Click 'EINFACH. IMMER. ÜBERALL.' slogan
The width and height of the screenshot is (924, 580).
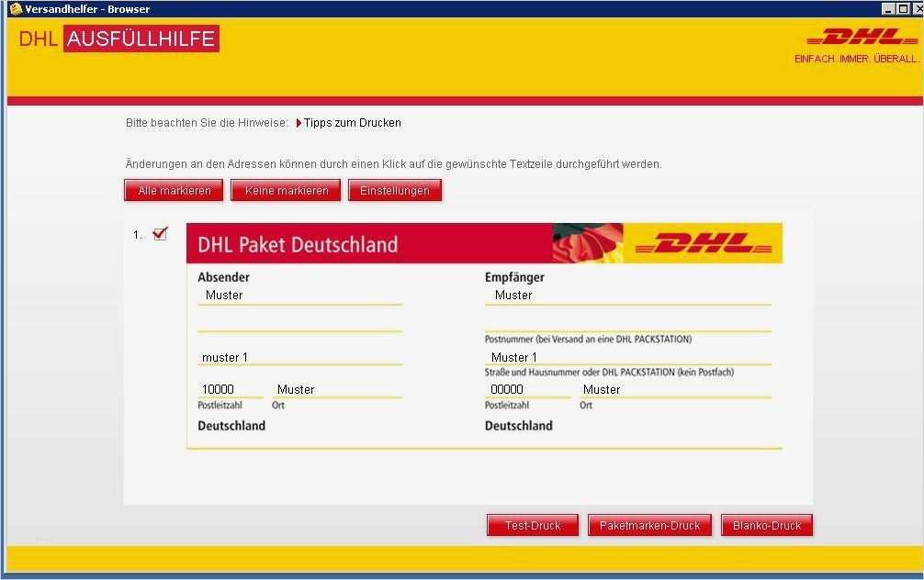[856, 59]
